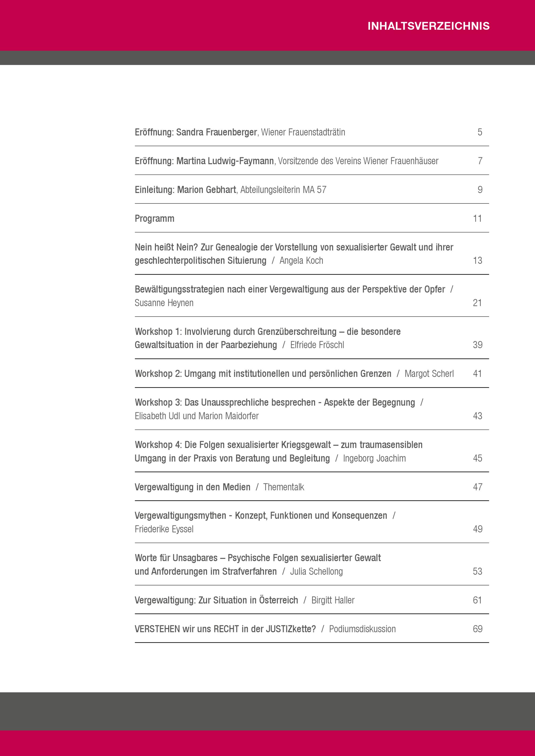Open 'Worte für Unsagbares' entry
The image size is (535, 756).
point(258,558)
